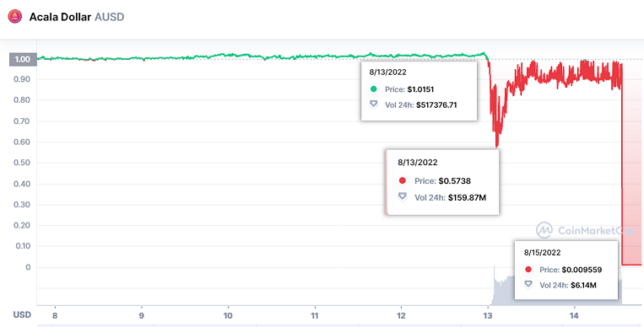
Task: Click the 0.50 price level label
Action: click(x=23, y=163)
